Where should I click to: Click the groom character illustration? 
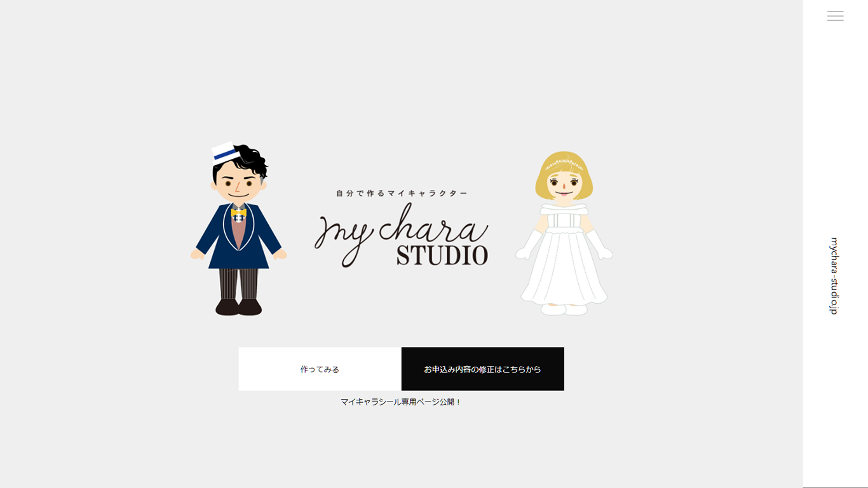pyautogui.click(x=238, y=229)
